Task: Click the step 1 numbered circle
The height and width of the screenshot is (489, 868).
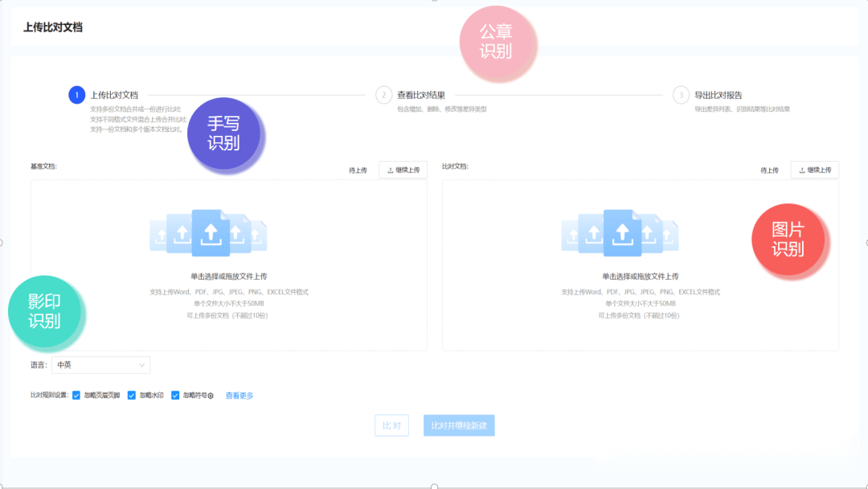Action: pyautogui.click(x=76, y=95)
